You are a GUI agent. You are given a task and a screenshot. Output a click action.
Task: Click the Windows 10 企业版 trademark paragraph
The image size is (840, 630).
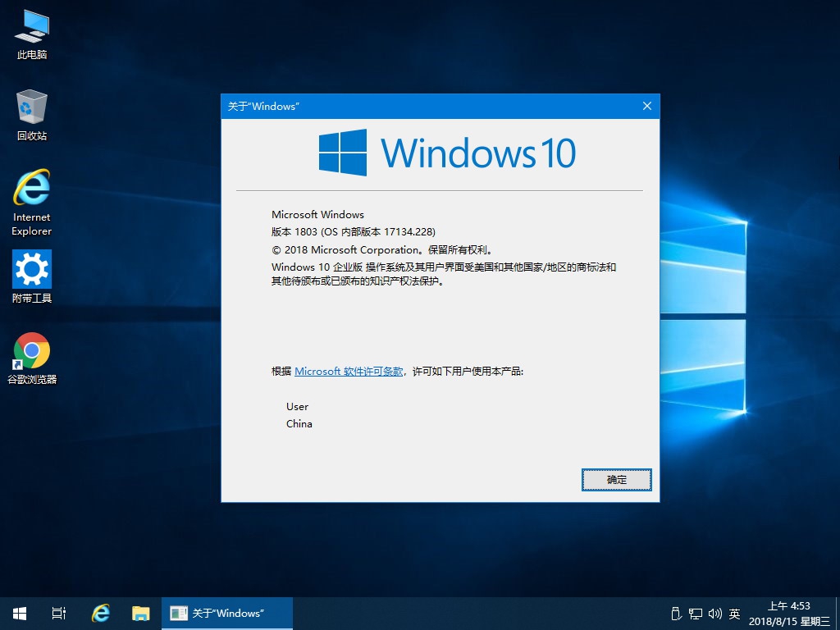click(444, 274)
